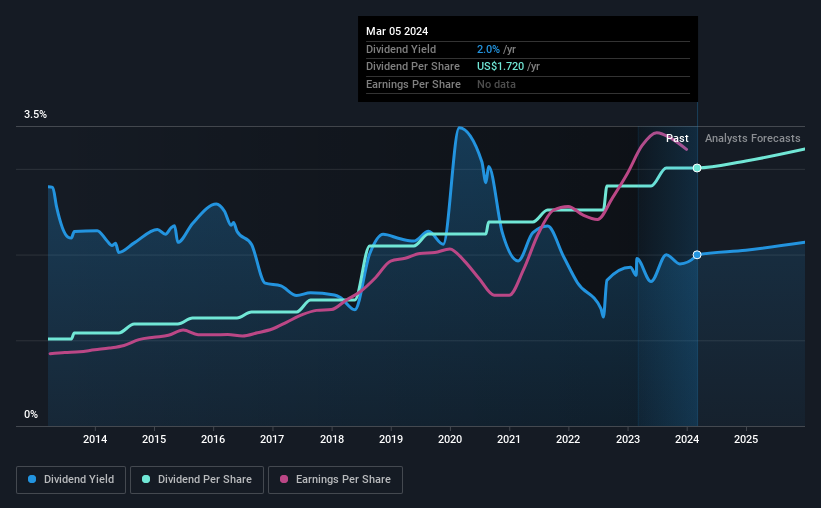Click the 2020 dividend yield peak
Screen dimensions: 821x508
[460, 128]
